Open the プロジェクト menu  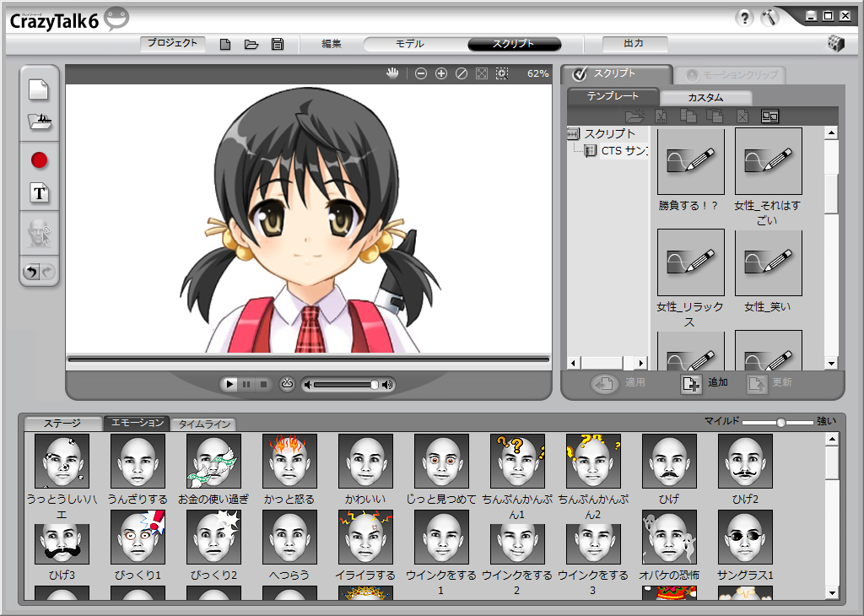172,43
